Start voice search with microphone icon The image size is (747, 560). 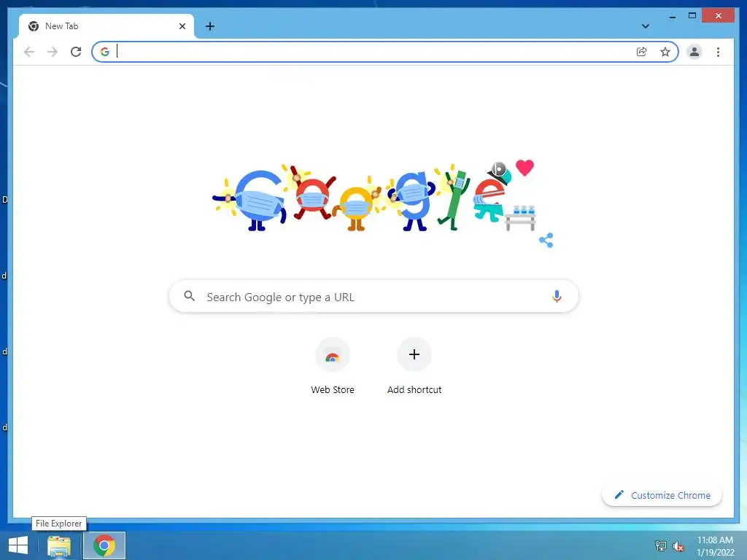coord(557,296)
